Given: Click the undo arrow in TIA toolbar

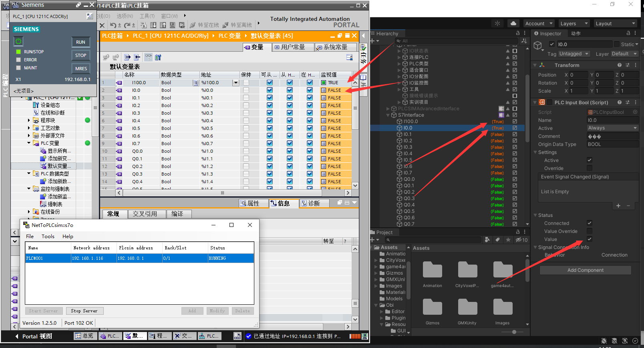Looking at the screenshot, I should (x=113, y=25).
